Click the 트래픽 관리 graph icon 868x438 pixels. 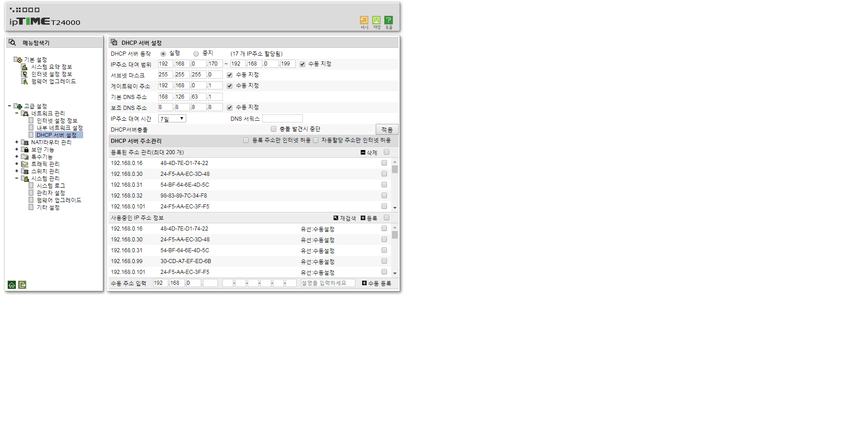coord(25,164)
